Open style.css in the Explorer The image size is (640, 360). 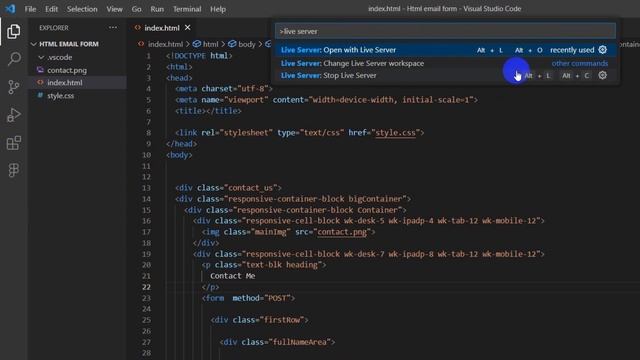click(60, 96)
